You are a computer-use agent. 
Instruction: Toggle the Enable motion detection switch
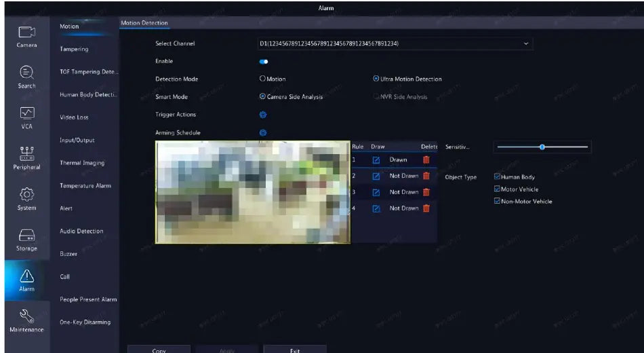click(264, 62)
